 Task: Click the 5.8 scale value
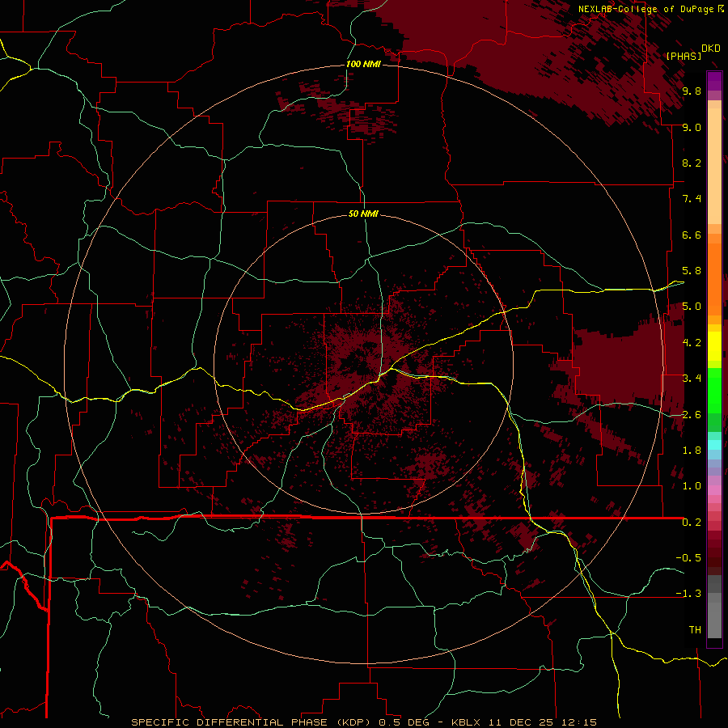(x=692, y=271)
